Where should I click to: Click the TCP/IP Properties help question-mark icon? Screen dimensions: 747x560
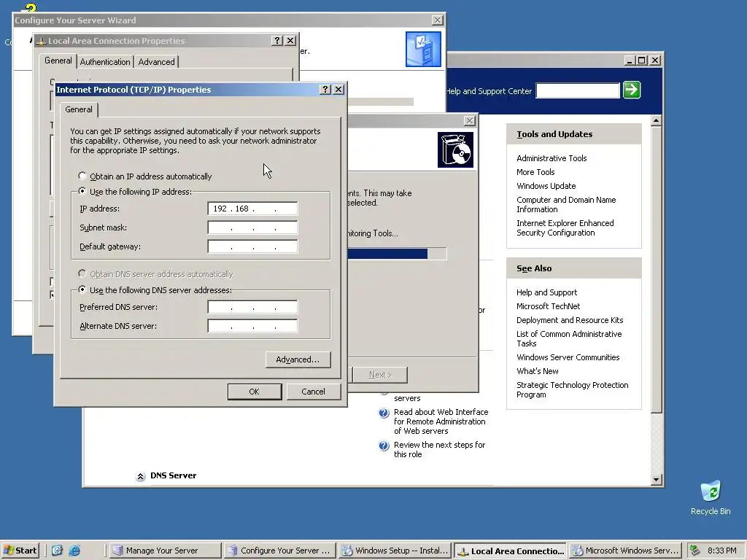[325, 90]
